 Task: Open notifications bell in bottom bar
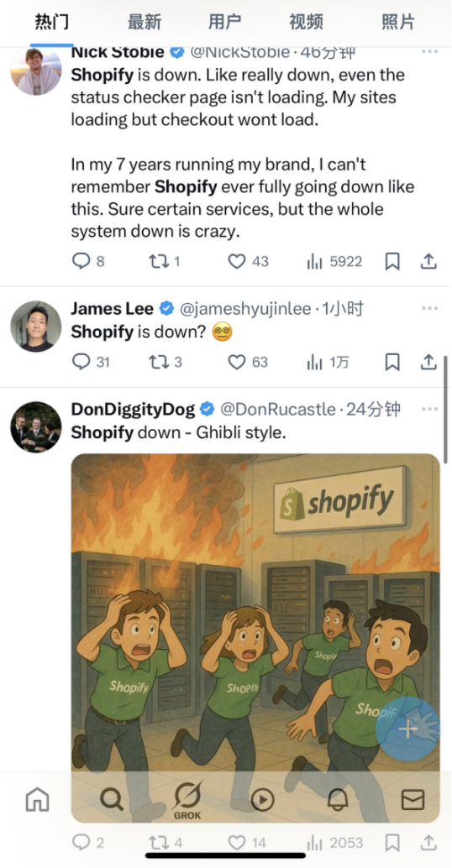[338, 799]
